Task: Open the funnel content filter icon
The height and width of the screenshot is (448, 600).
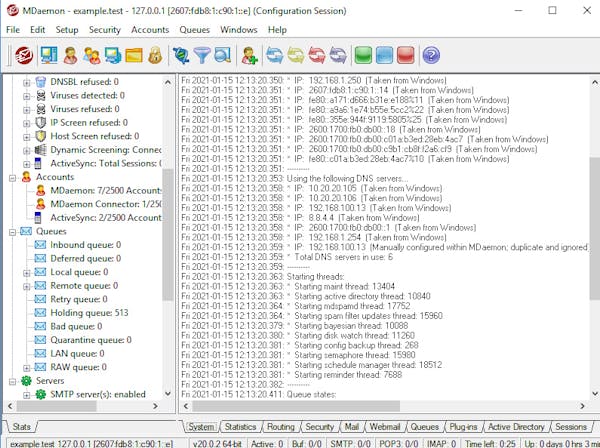Action: [x=202, y=55]
